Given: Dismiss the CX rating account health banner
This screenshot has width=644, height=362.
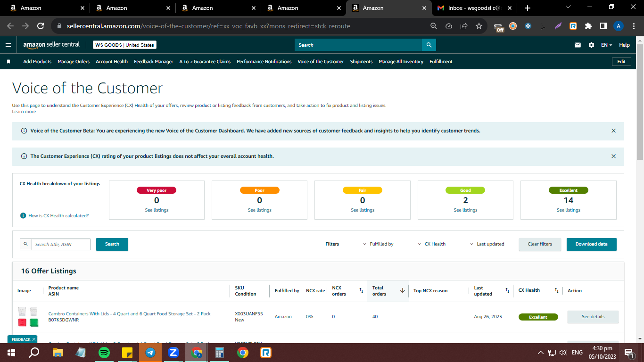Looking at the screenshot, I should pos(613,156).
